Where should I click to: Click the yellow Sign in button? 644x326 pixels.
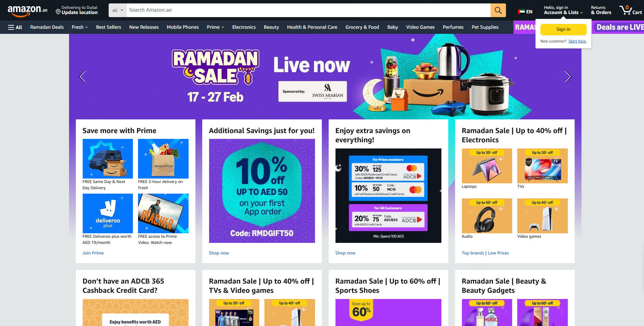(563, 29)
